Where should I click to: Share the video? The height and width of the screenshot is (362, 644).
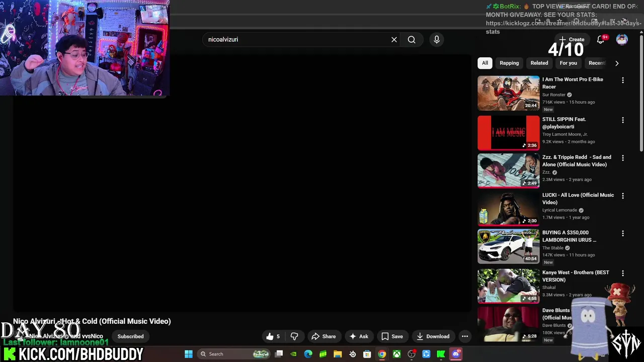pos(324,336)
